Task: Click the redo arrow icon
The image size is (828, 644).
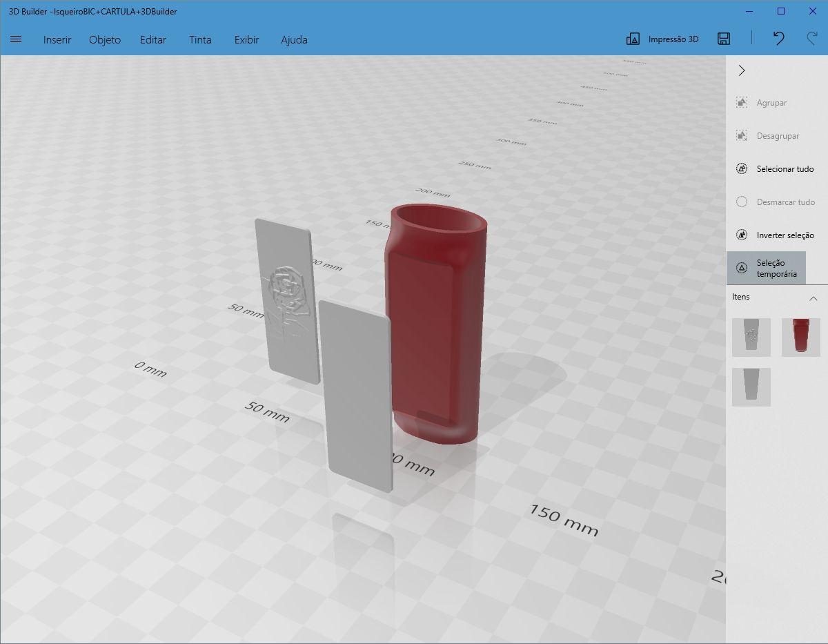Action: tap(811, 39)
